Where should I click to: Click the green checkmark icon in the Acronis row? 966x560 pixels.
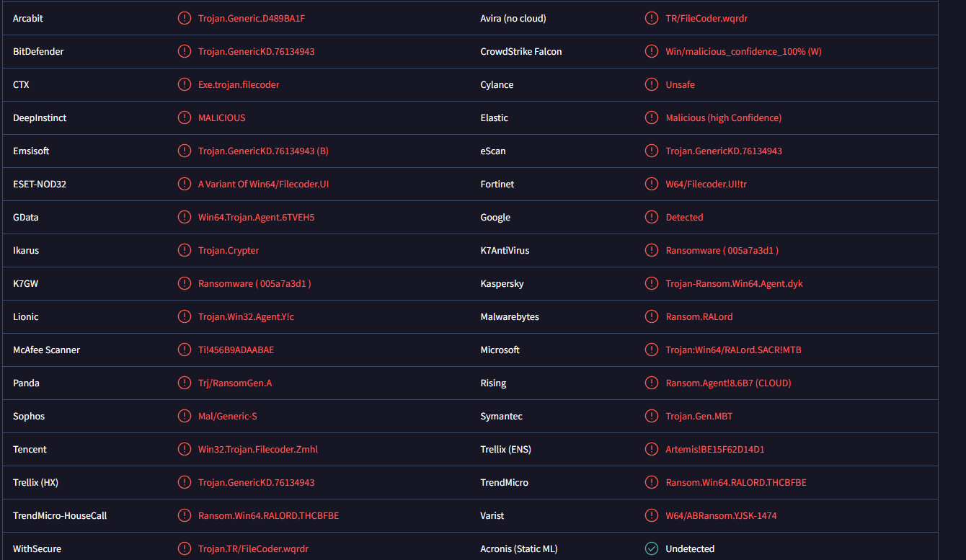[x=652, y=548]
